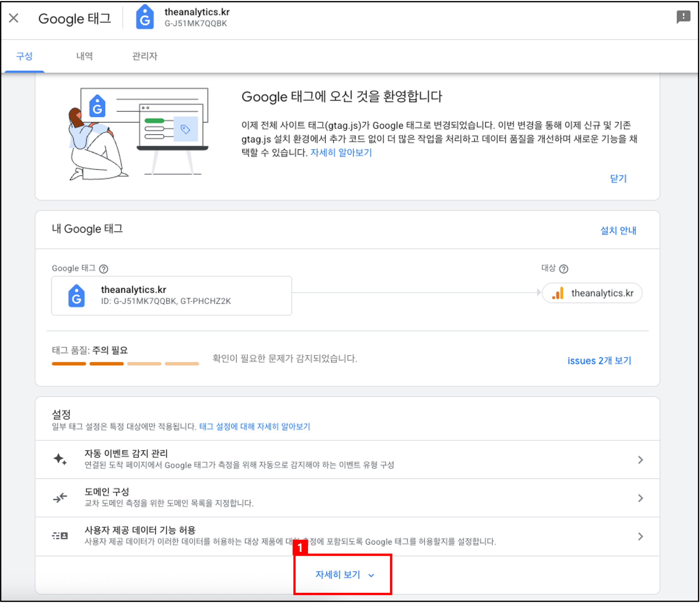Click the 도메인 구성 row title

[107, 492]
